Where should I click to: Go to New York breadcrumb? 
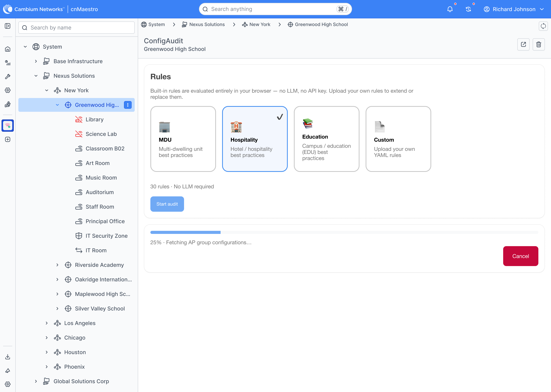click(x=256, y=24)
